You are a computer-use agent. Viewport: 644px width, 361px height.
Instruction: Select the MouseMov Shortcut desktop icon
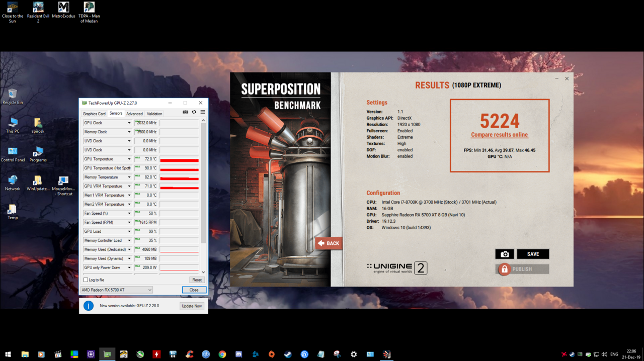pos(63,186)
